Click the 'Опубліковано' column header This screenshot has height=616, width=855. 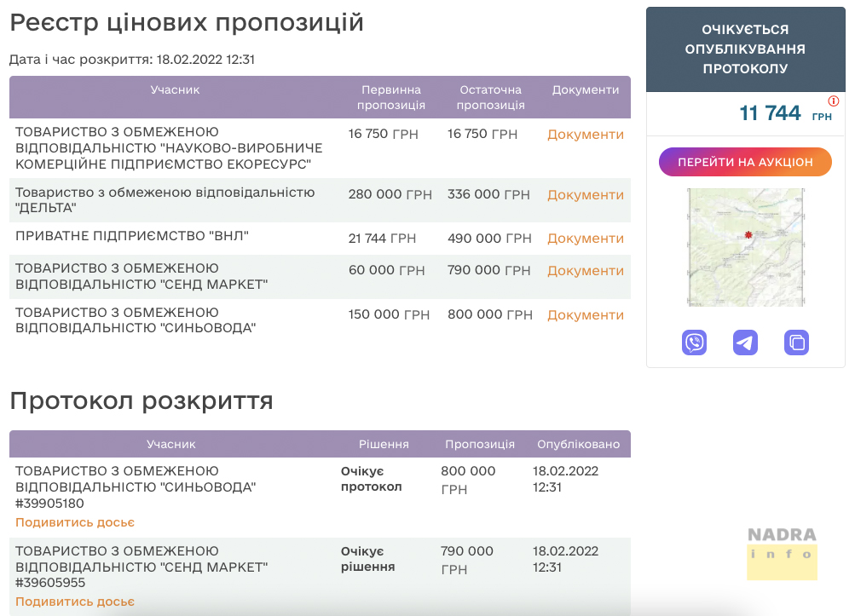(x=579, y=444)
